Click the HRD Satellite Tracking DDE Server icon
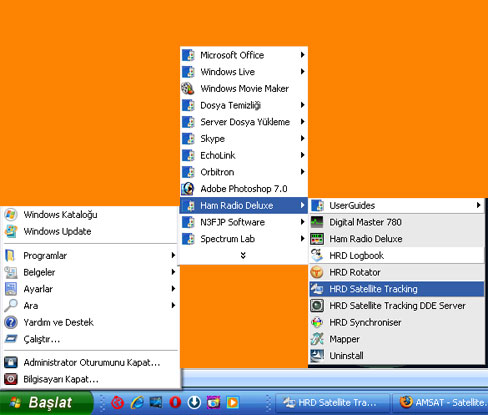488x415 pixels. (x=317, y=306)
